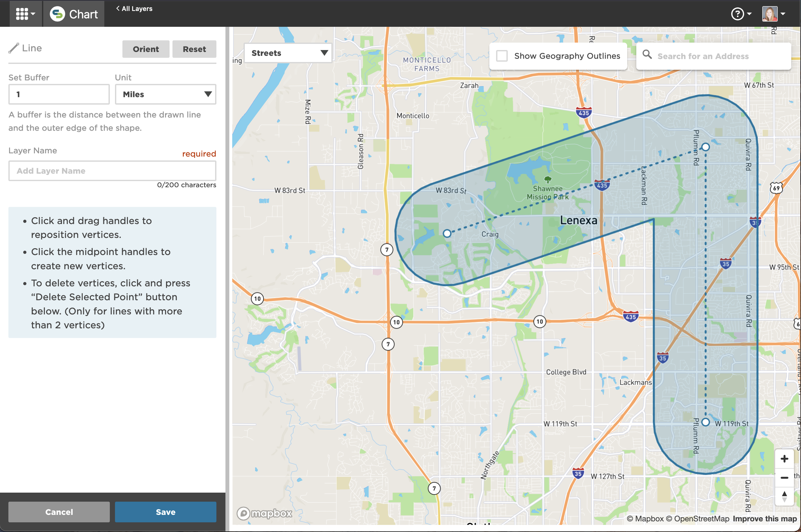Click the Cancel button

(59, 512)
